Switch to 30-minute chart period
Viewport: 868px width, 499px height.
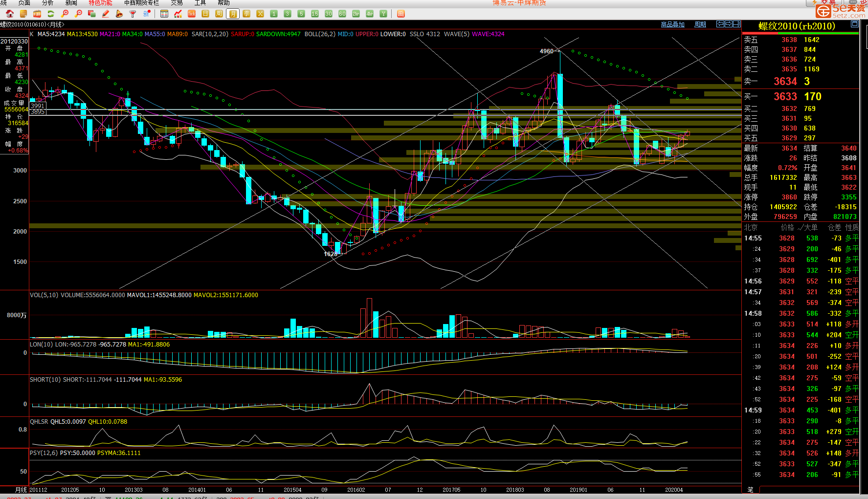pyautogui.click(x=329, y=14)
